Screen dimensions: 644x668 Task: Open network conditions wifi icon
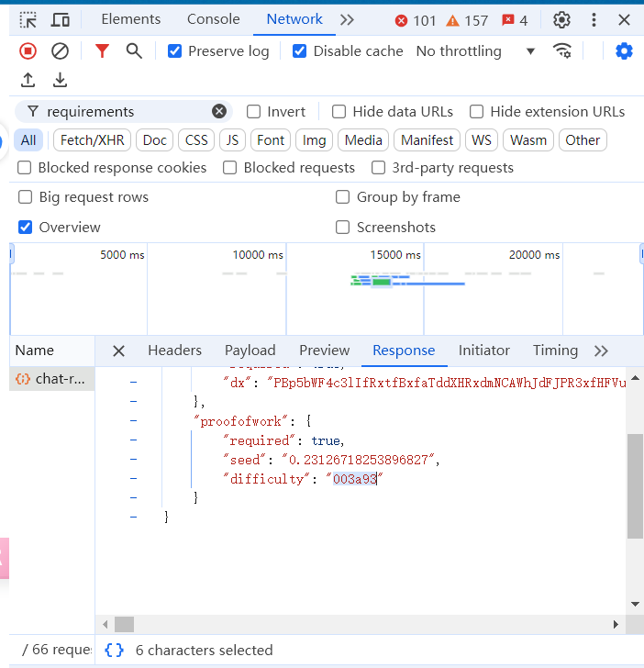coord(562,51)
